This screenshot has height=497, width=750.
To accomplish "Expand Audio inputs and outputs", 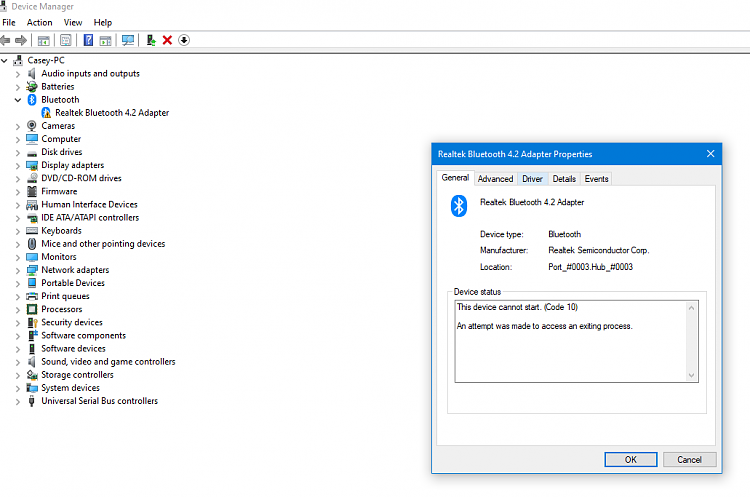I will tap(18, 74).
